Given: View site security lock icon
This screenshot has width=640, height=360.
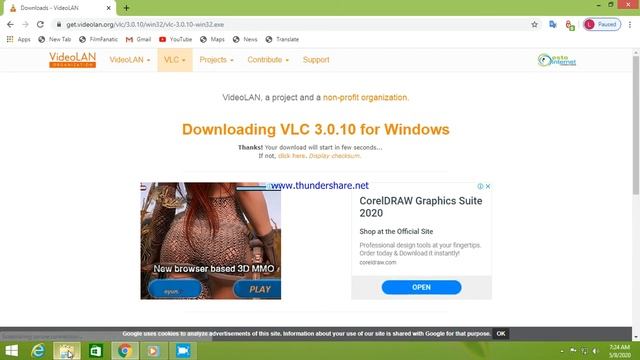Looking at the screenshot, I should tap(59, 24).
